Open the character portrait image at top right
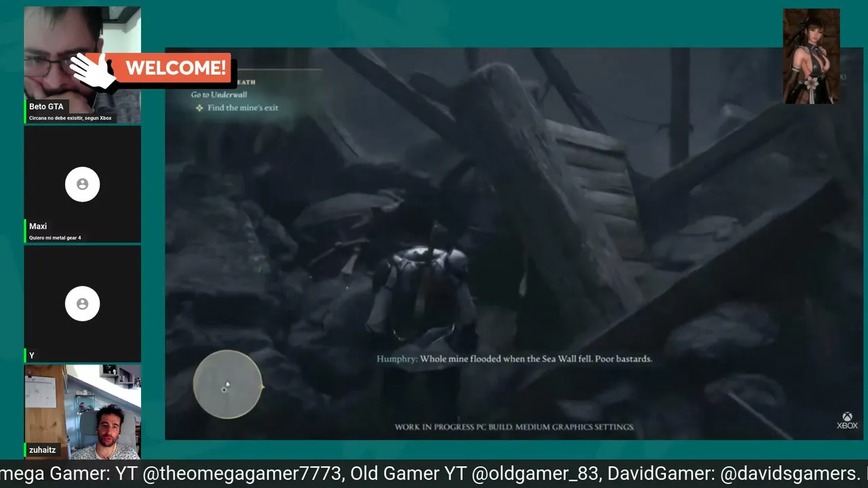Viewport: 868px width, 488px height. click(811, 56)
